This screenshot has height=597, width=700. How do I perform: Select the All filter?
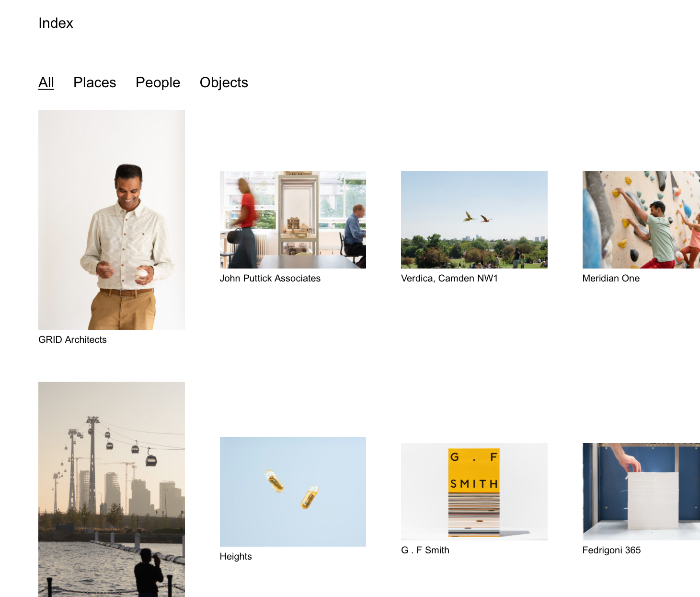(x=46, y=82)
